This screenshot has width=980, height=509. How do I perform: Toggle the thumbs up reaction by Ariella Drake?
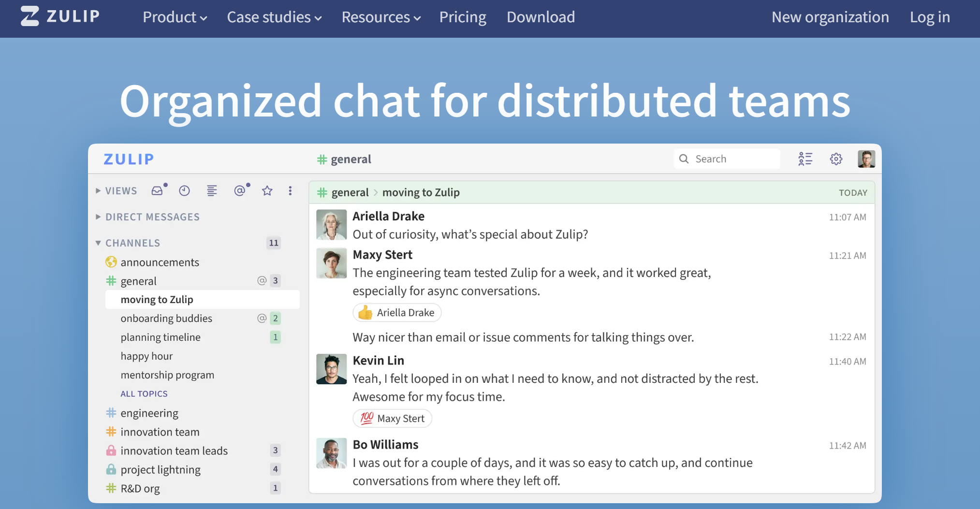[397, 312]
